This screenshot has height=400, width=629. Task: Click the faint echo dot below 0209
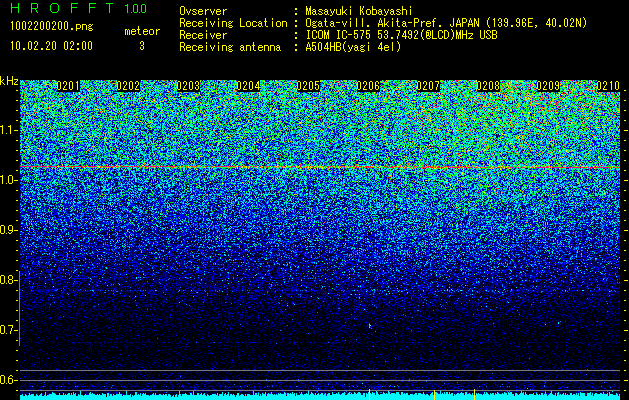click(558, 322)
